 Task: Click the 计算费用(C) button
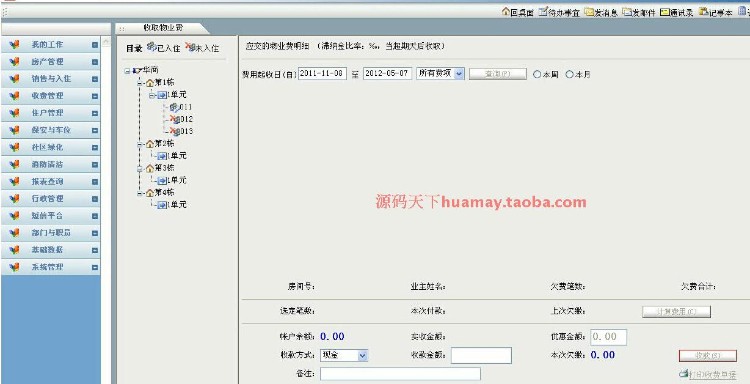(x=676, y=311)
